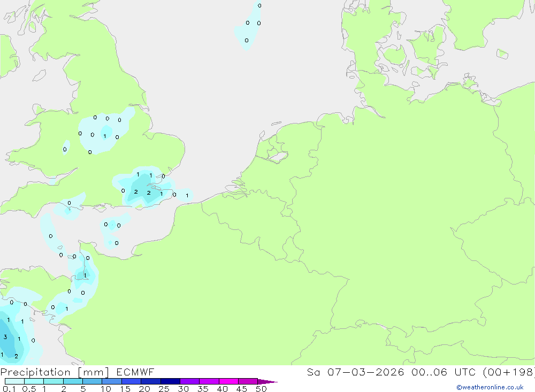Click the '15' legend scale label
This screenshot has height=392, width=535.
pyautogui.click(x=125, y=389)
